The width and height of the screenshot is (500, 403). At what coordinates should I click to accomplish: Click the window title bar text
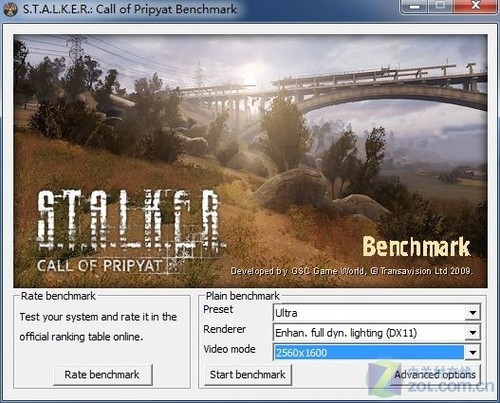tap(130, 9)
